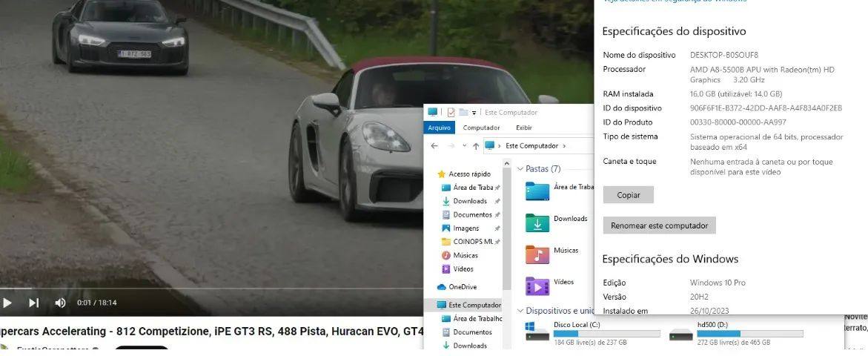Open the Músicas folder icon

click(537, 254)
